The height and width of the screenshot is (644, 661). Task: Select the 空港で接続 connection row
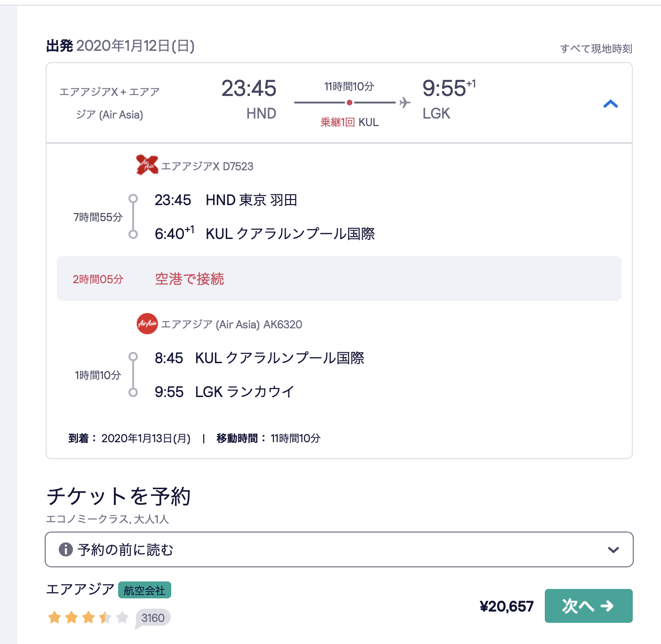coord(189,278)
